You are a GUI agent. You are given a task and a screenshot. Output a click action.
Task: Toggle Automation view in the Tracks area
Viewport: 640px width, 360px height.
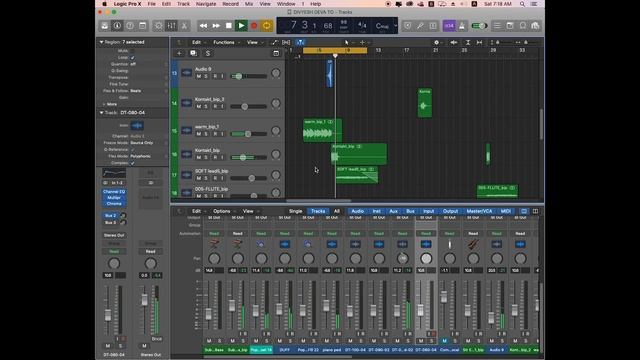(x=275, y=42)
